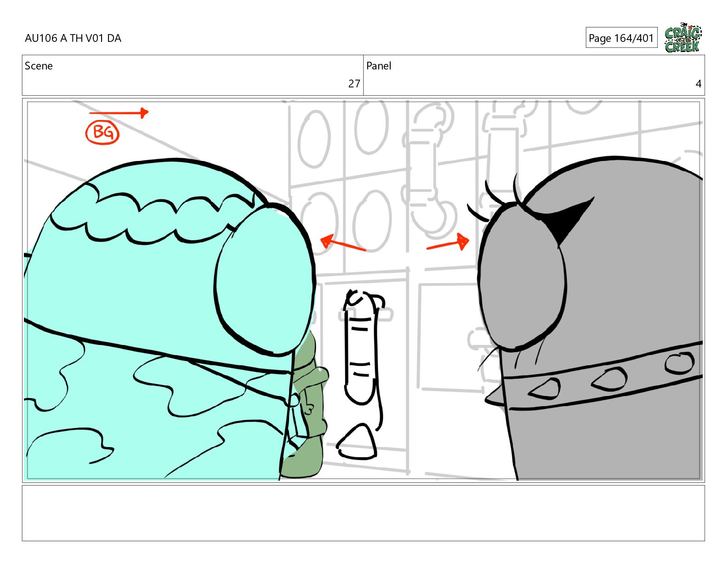
Task: Select the 'AU106 A TH V01 DA' header text
Action: click(x=73, y=38)
